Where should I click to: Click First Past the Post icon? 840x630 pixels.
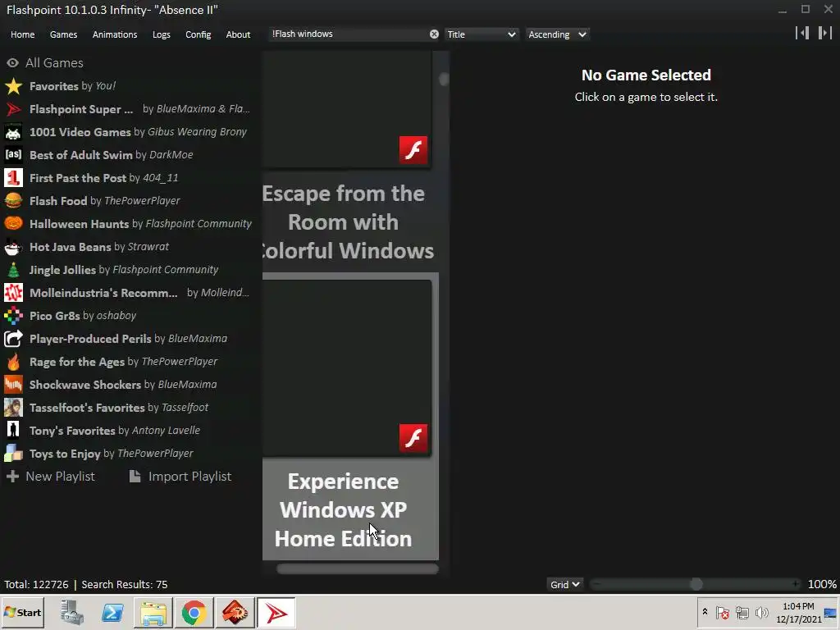[13, 178]
